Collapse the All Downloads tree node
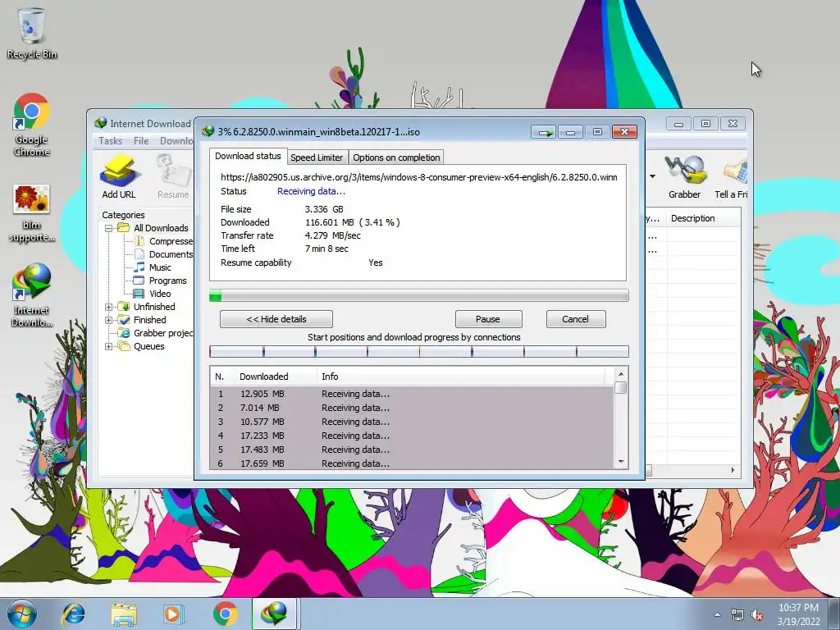 point(109,228)
